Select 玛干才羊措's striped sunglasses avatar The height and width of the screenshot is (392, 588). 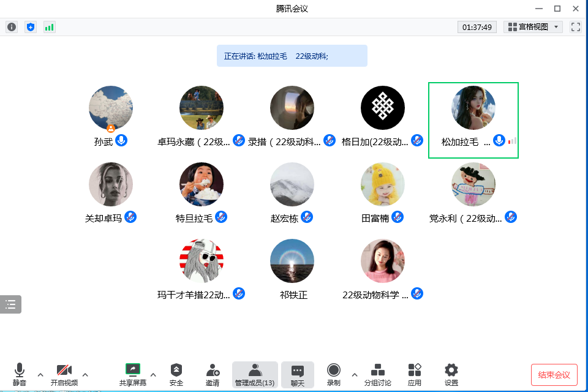[x=202, y=261]
